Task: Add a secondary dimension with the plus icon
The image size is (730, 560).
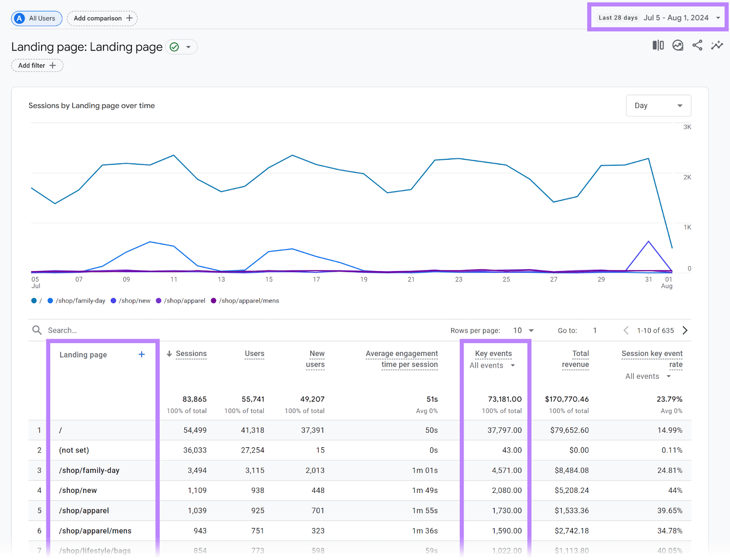Action: [141, 354]
